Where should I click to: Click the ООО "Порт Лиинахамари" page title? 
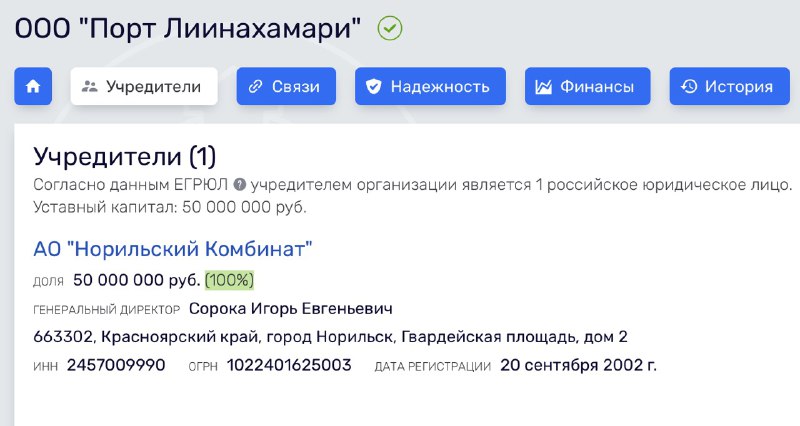(x=188, y=28)
